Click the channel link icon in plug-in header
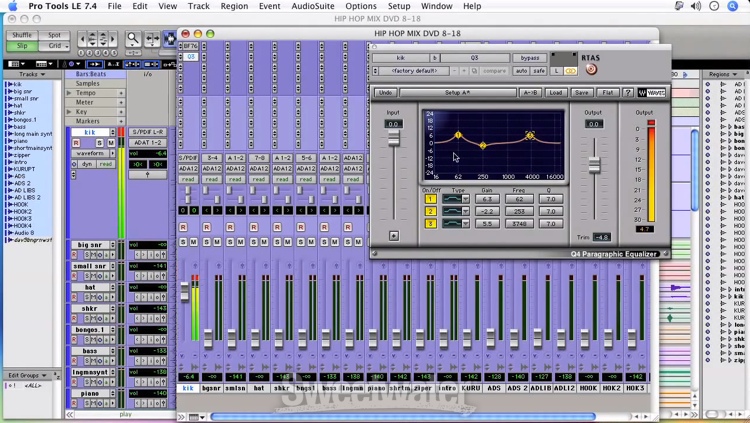 (x=571, y=71)
